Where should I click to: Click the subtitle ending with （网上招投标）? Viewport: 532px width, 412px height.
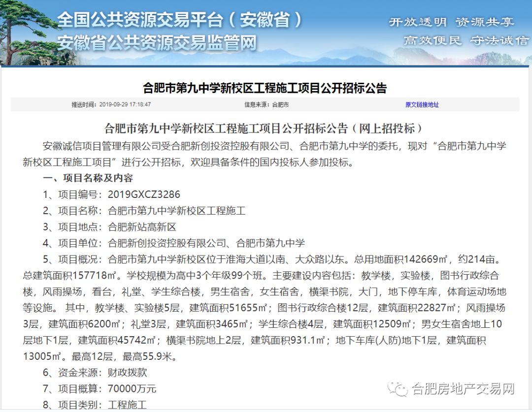click(264, 128)
